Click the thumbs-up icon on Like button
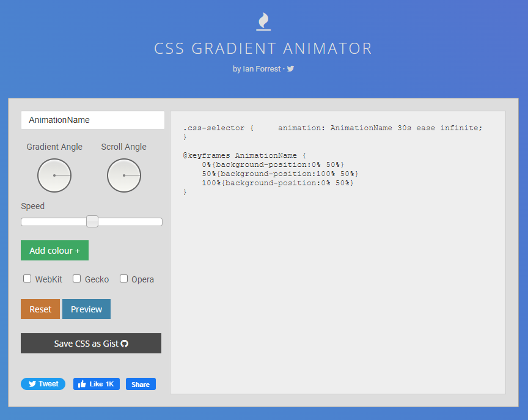 [x=82, y=384]
